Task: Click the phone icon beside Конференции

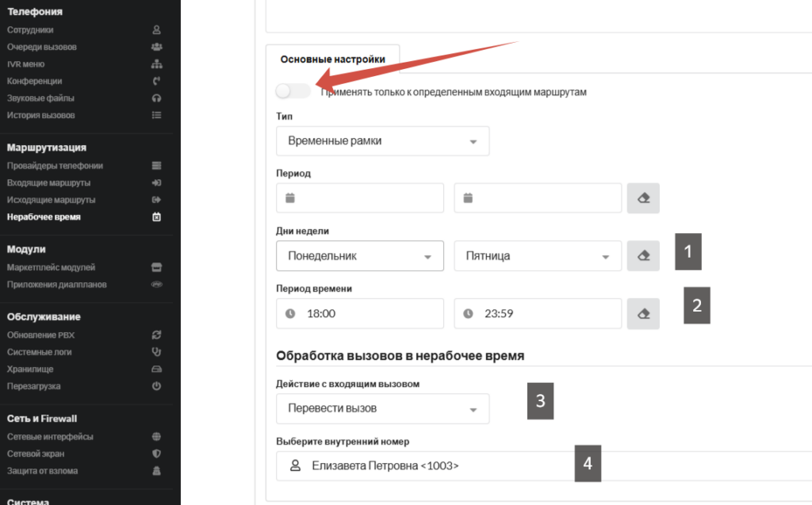Action: coord(156,82)
